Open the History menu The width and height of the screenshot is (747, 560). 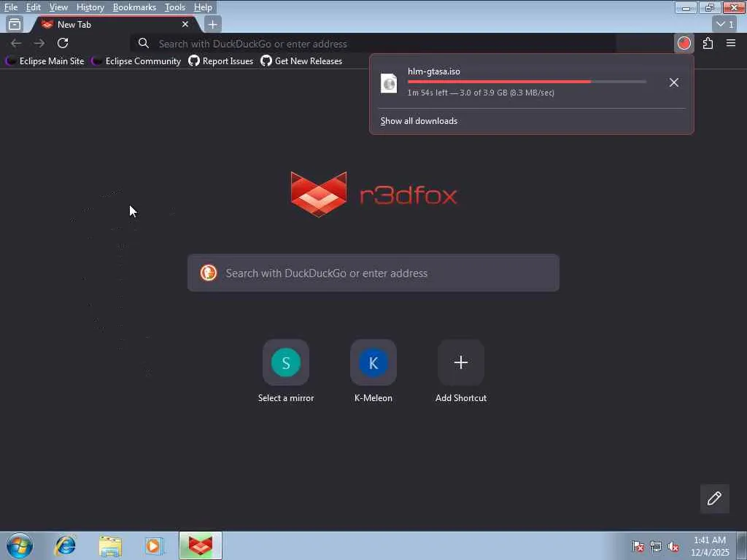pyautogui.click(x=90, y=7)
